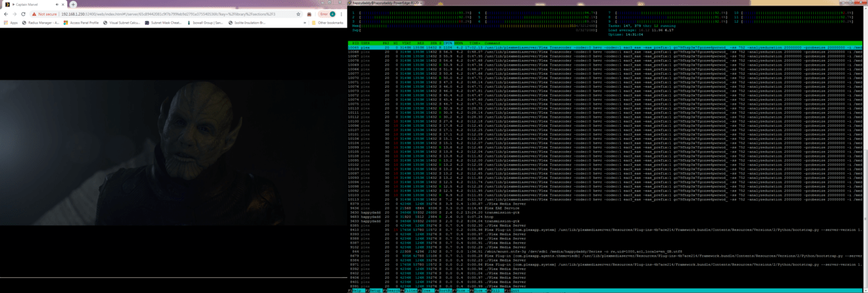Click the PuTTY terminal title bar
The image size is (868, 293).
(x=606, y=3)
